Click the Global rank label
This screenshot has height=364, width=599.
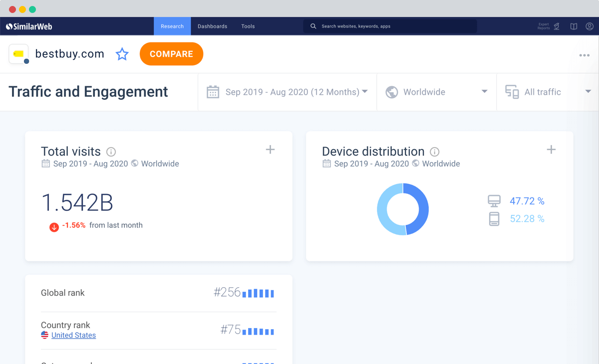pyautogui.click(x=63, y=293)
